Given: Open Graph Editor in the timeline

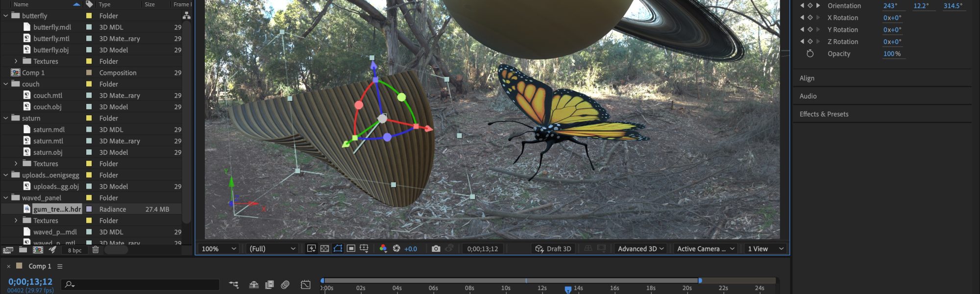Looking at the screenshot, I should pyautogui.click(x=305, y=285).
